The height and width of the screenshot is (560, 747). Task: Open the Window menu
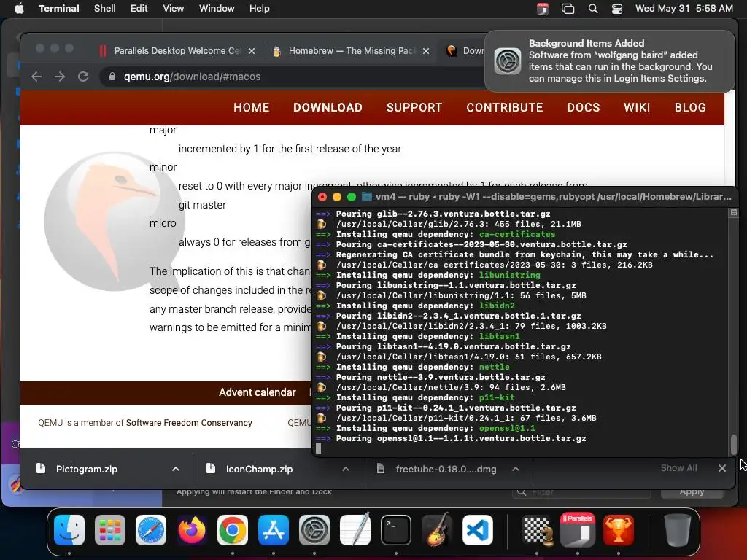click(217, 9)
